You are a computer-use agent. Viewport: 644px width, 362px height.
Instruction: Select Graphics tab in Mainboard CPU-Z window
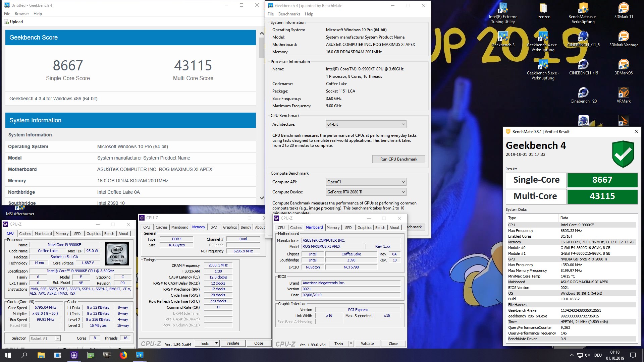(364, 228)
